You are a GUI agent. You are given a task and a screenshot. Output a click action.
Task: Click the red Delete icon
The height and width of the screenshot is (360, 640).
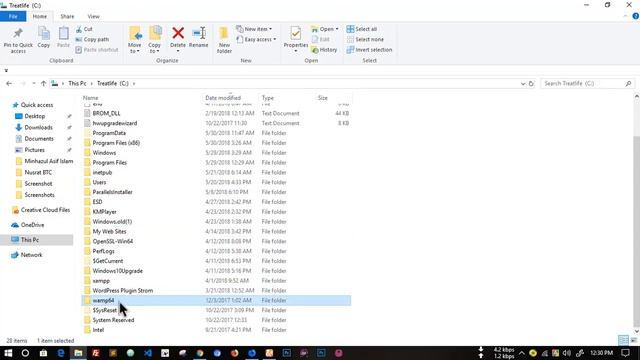(178, 33)
